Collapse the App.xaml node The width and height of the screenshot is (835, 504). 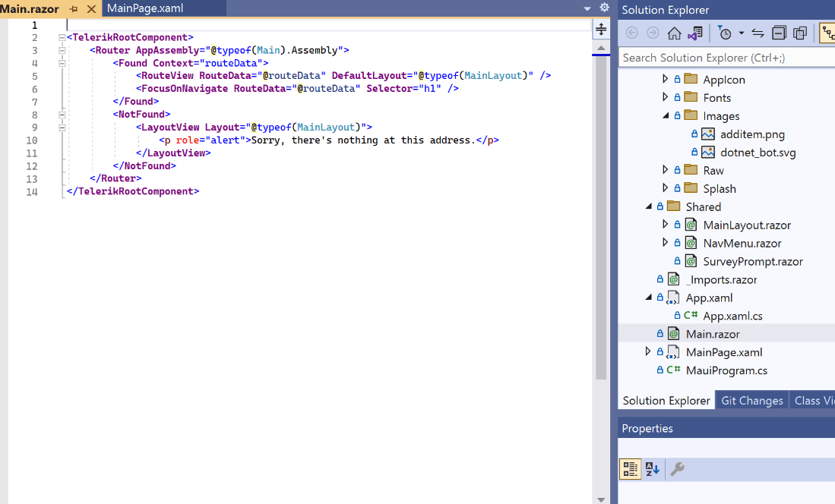(x=649, y=298)
